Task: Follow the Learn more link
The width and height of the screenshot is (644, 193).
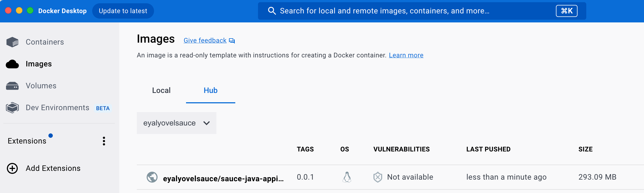Action: point(406,55)
